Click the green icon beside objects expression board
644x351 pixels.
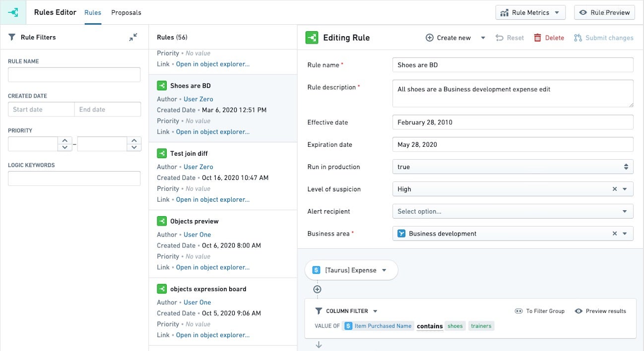point(162,289)
